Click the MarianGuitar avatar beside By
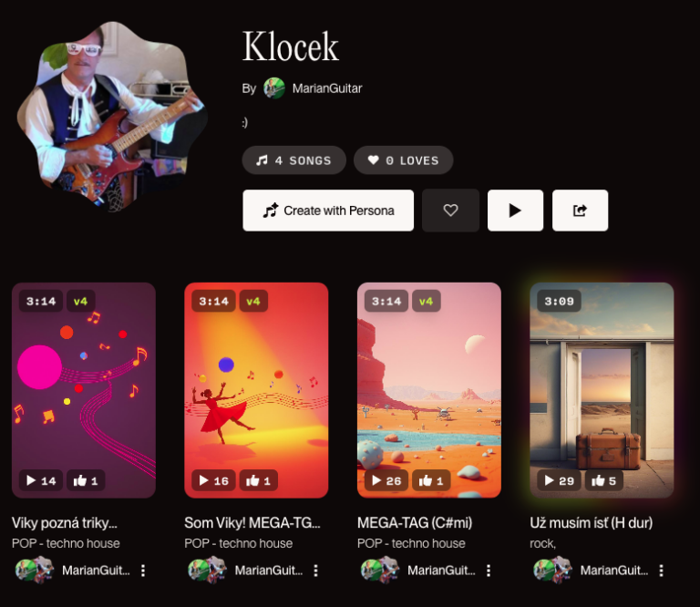Image resolution: width=700 pixels, height=607 pixels. pyautogui.click(x=274, y=88)
